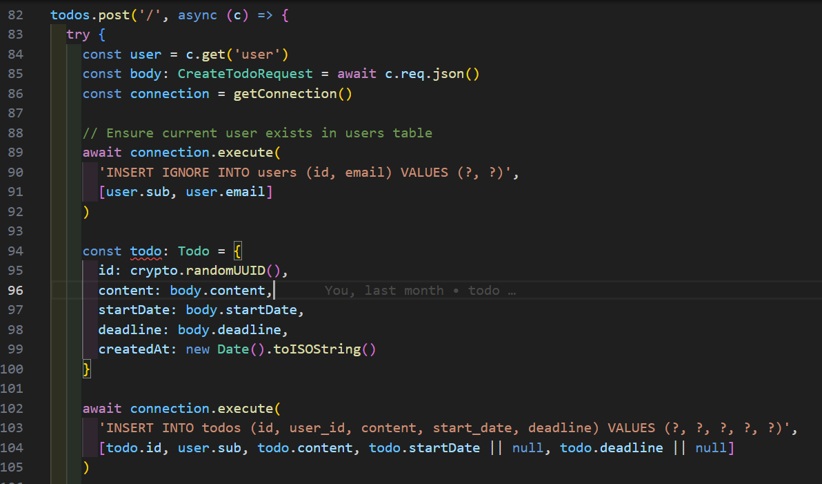Viewport: 822px width, 484px height.
Task: Click the Todo type after the colon
Action: (193, 251)
